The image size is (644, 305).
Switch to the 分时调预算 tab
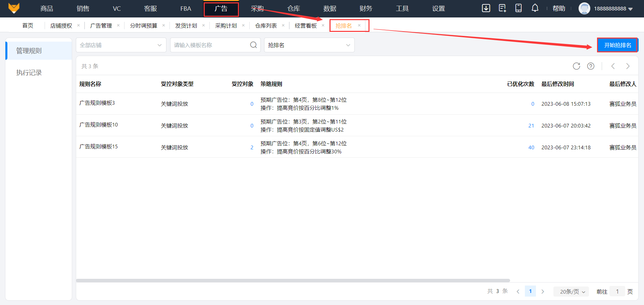tap(144, 26)
